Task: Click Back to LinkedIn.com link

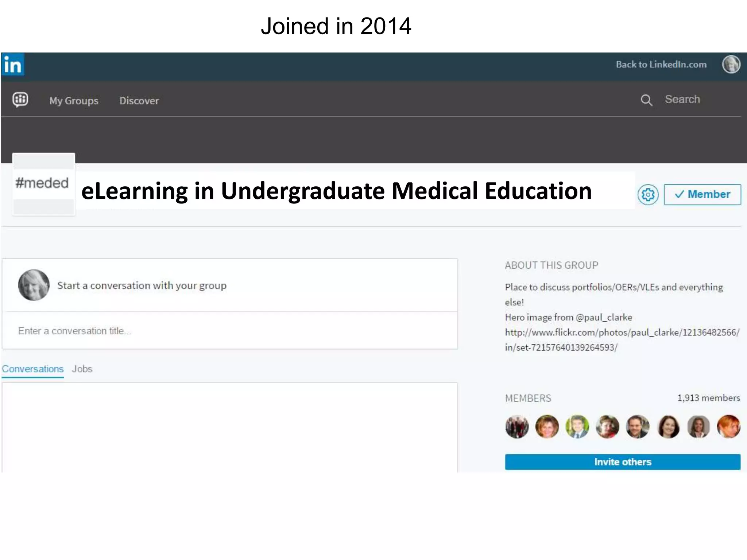Action: (x=661, y=65)
